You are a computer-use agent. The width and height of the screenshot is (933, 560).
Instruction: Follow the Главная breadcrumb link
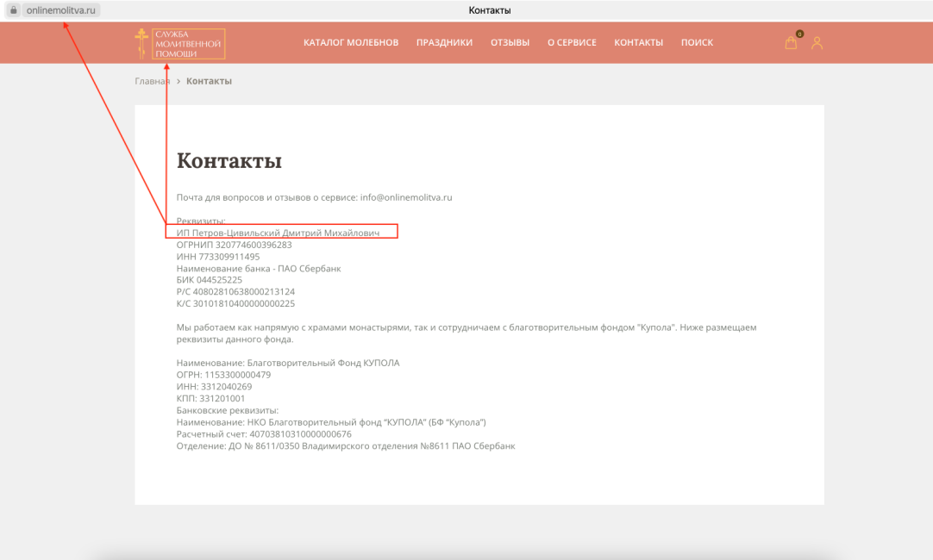(153, 82)
